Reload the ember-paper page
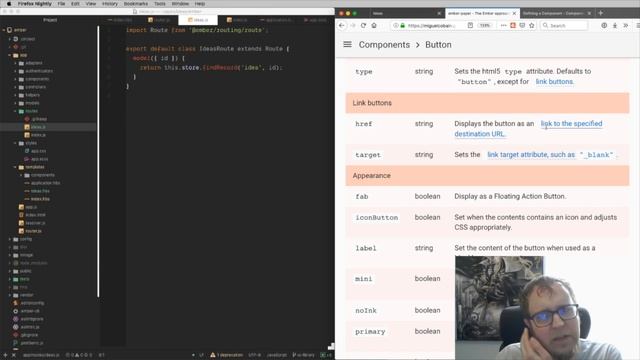This screenshot has width=640, height=360. [x=363, y=25]
